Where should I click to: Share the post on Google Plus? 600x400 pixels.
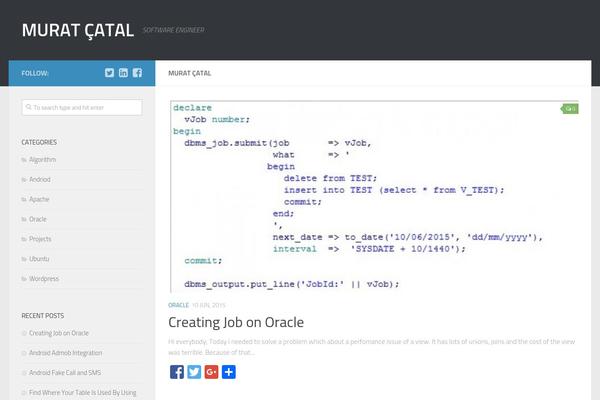[211, 372]
